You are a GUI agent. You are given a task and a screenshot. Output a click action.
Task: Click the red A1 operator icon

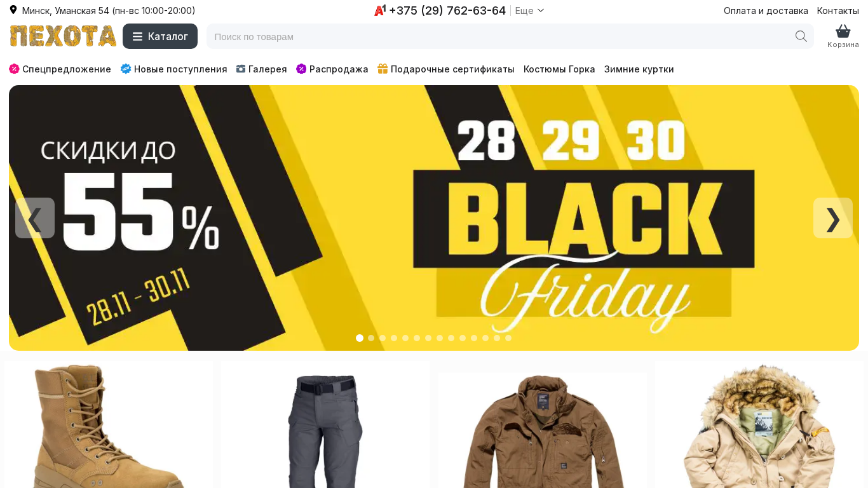pos(380,10)
